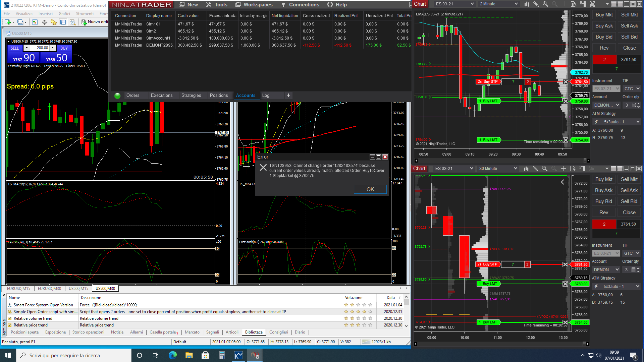
Task: Toggle the crosshair tool in MetaTrader toolbar
Action: point(44,22)
